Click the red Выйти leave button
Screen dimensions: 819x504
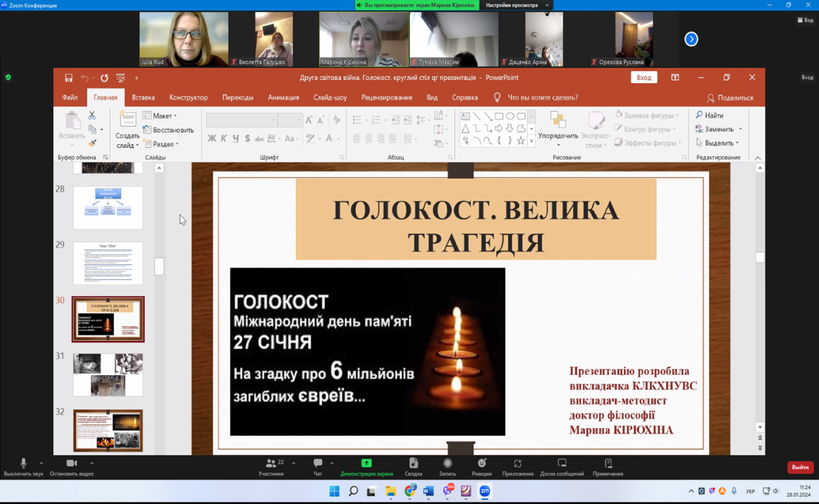[x=800, y=467]
